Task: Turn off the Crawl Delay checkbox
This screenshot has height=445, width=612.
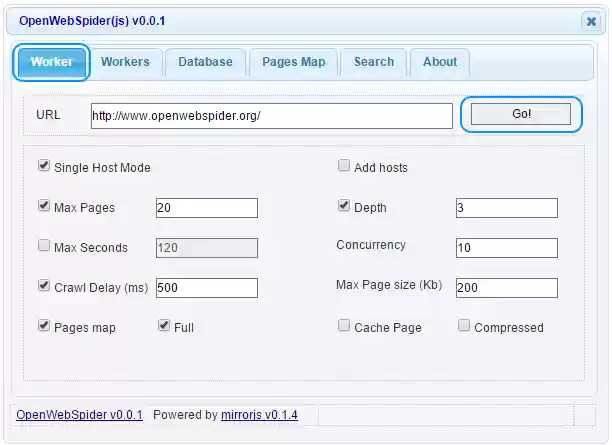Action: click(44, 286)
